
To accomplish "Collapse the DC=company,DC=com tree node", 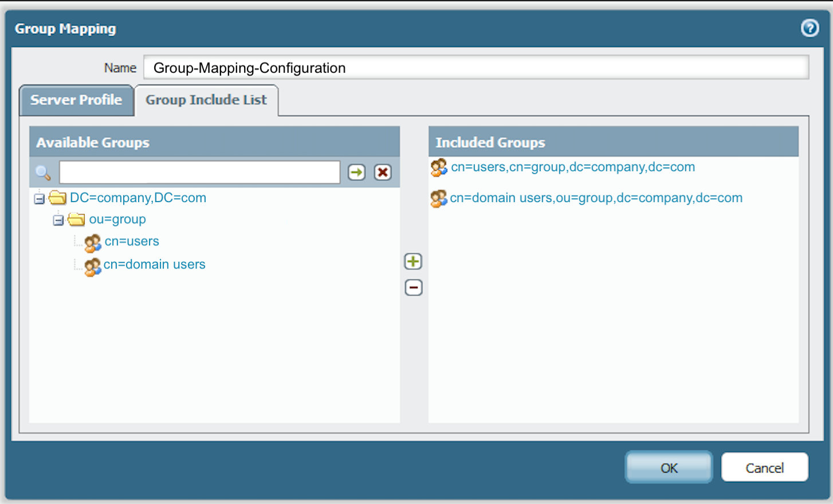I will pyautogui.click(x=39, y=198).
